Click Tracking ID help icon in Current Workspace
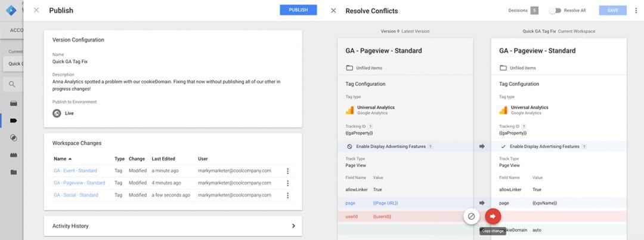The height and width of the screenshot is (240, 644). coord(524,127)
